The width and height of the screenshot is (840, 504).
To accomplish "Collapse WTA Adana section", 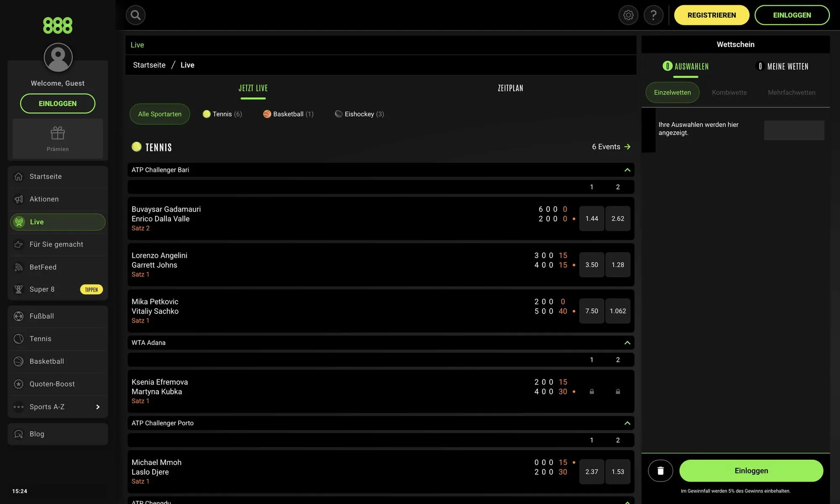I will (x=627, y=343).
